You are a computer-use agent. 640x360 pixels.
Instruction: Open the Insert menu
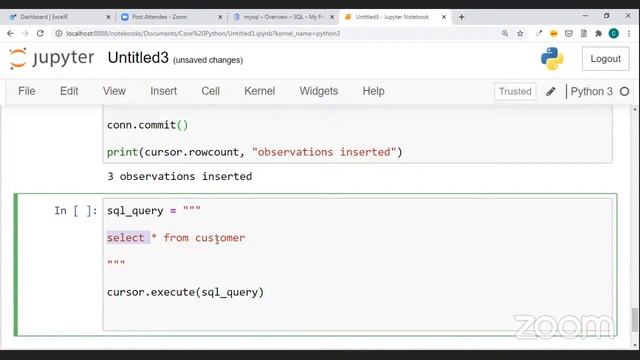pyautogui.click(x=163, y=91)
